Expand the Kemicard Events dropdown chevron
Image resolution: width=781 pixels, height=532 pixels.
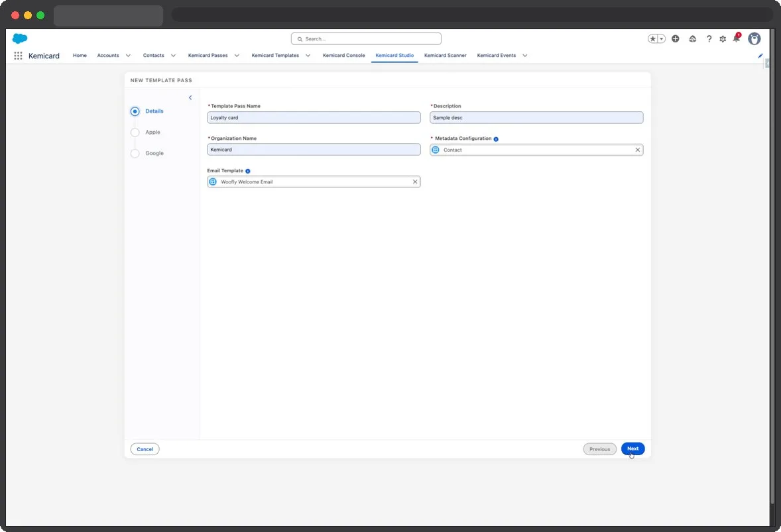[524, 56]
